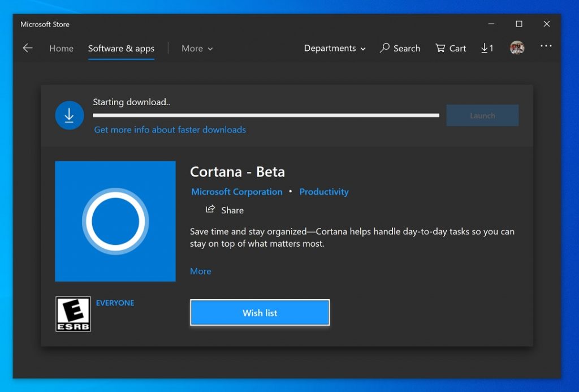The image size is (579, 392).
Task: Open the More navigation dropdown
Action: (196, 49)
